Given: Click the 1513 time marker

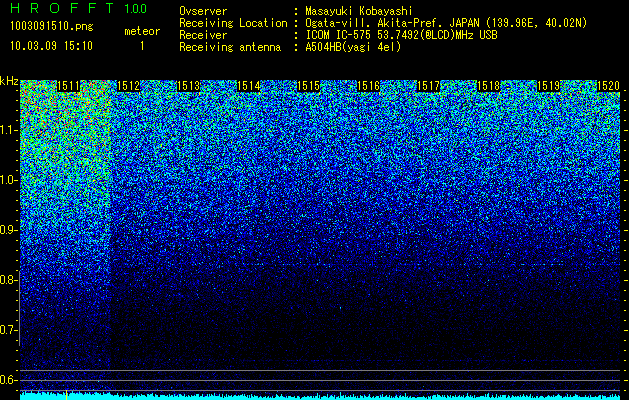Looking at the screenshot, I should [x=189, y=86].
